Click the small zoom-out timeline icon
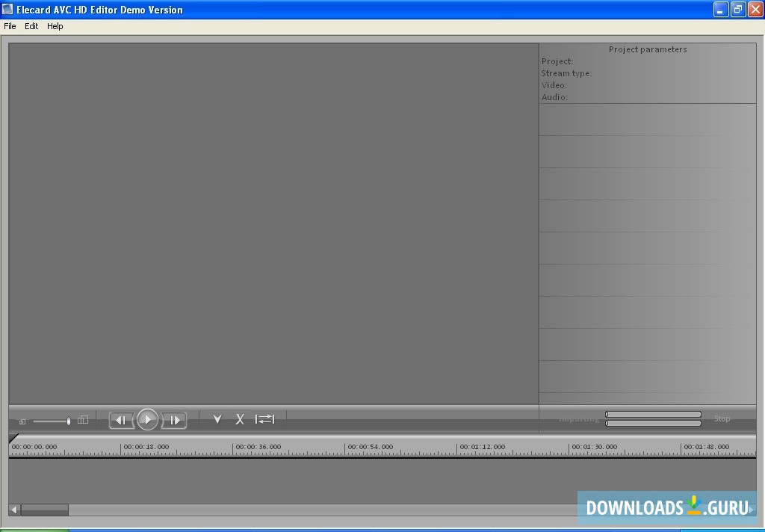The image size is (765, 532). click(22, 421)
